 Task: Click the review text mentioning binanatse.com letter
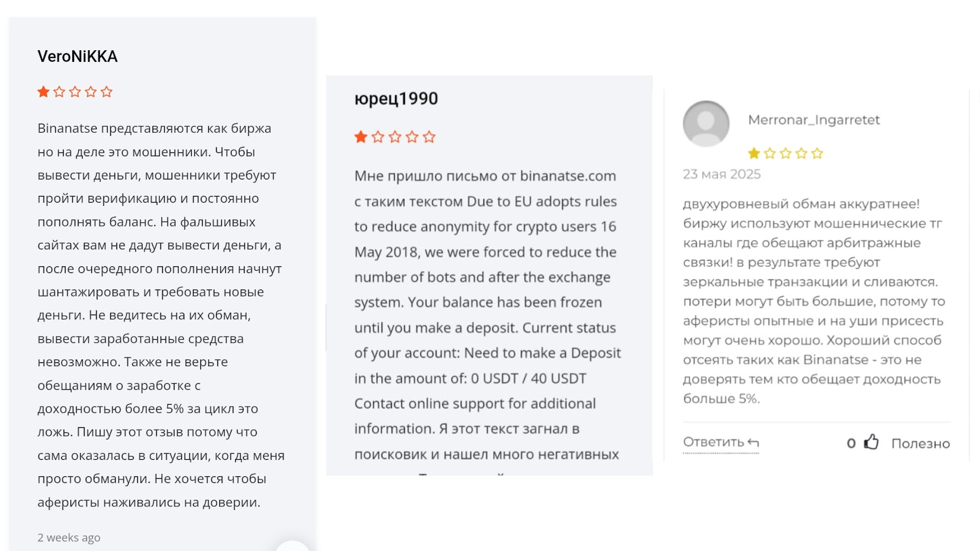[488, 315]
